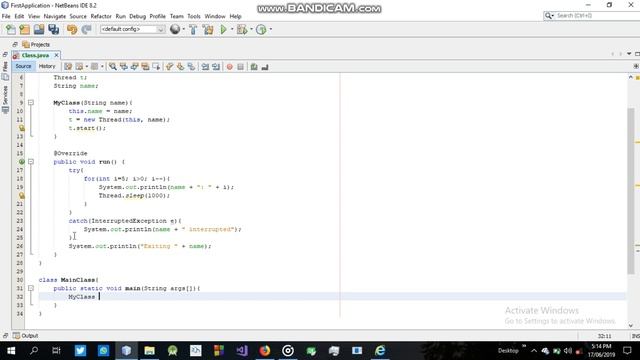Click the Comment editor toolbar icon
Image resolution: width=640 pixels, height=360 pixels.
pyautogui.click(x=254, y=67)
